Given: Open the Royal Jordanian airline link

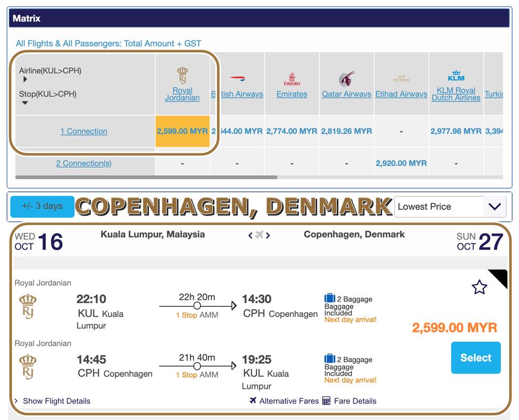Looking at the screenshot, I should click(182, 94).
